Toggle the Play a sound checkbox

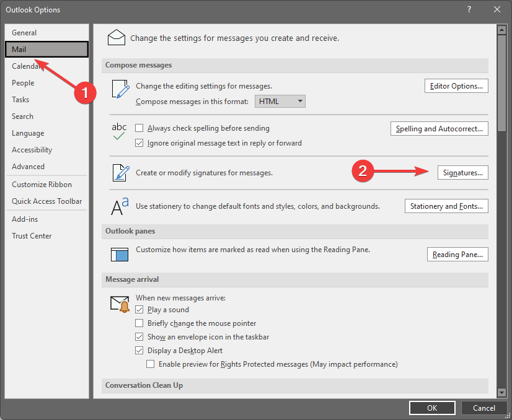coord(139,309)
